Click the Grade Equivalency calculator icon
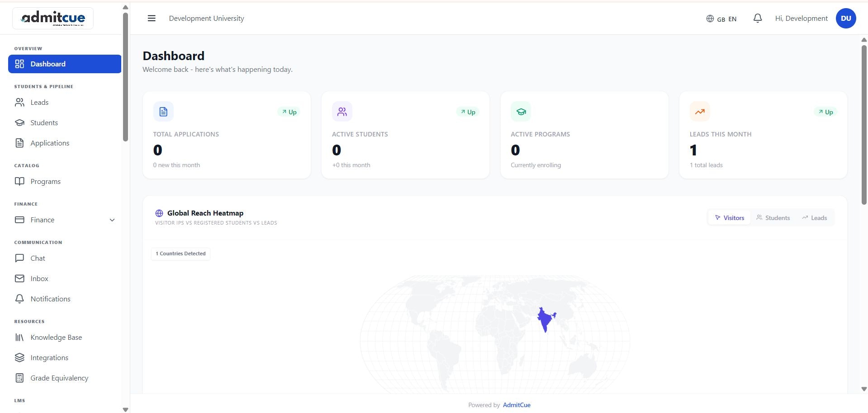The height and width of the screenshot is (413, 868). pyautogui.click(x=19, y=378)
